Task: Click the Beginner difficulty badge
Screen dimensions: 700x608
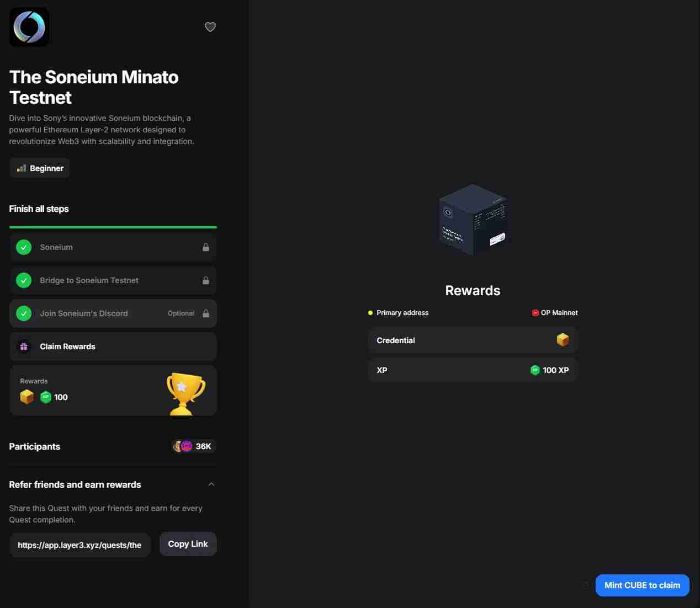Action: (40, 168)
